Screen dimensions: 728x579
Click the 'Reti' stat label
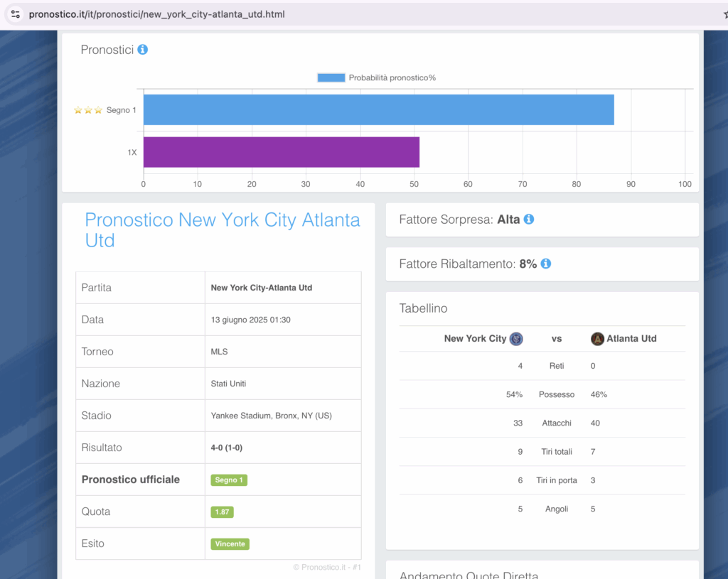click(557, 366)
